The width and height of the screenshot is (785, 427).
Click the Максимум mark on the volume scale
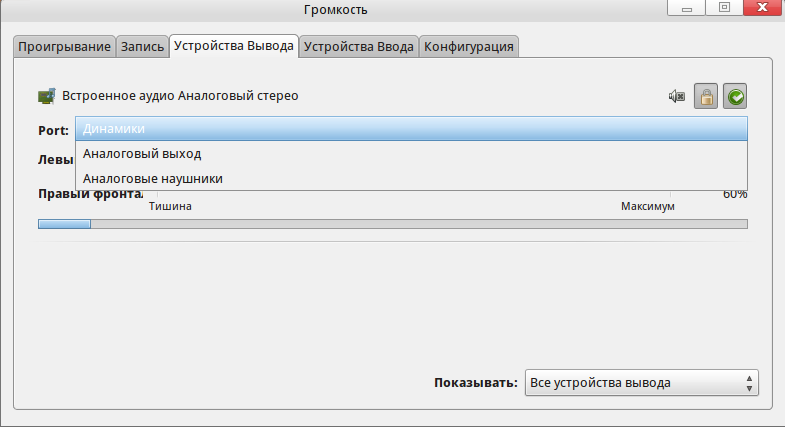click(x=647, y=206)
